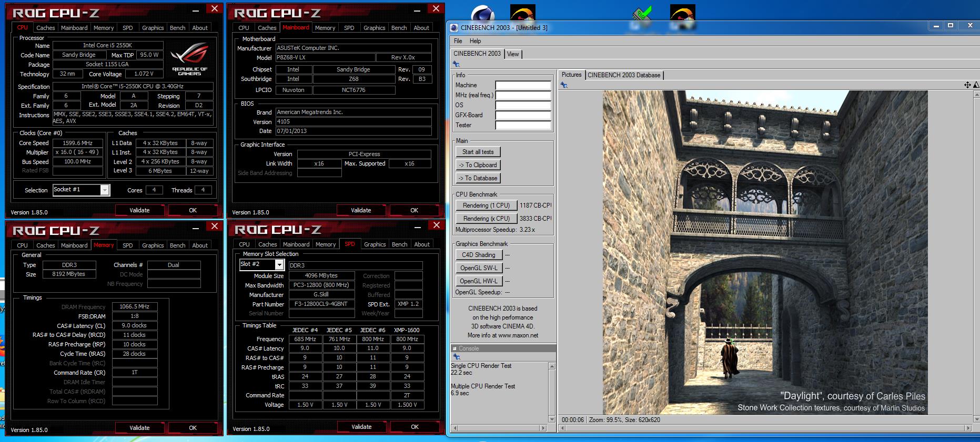Click the '1066.5 MHz' DRAM frequency value
Screen dimensions: 980x442
[135, 307]
